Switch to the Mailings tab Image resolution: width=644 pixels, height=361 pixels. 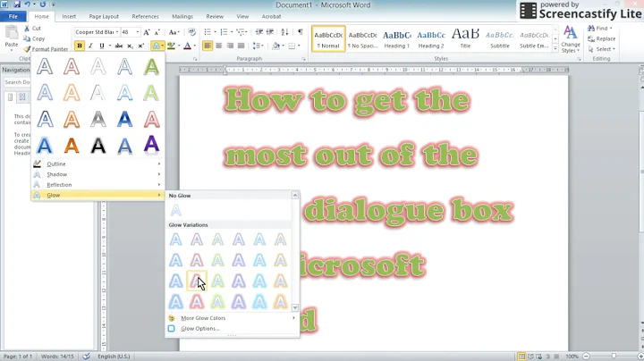[182, 16]
